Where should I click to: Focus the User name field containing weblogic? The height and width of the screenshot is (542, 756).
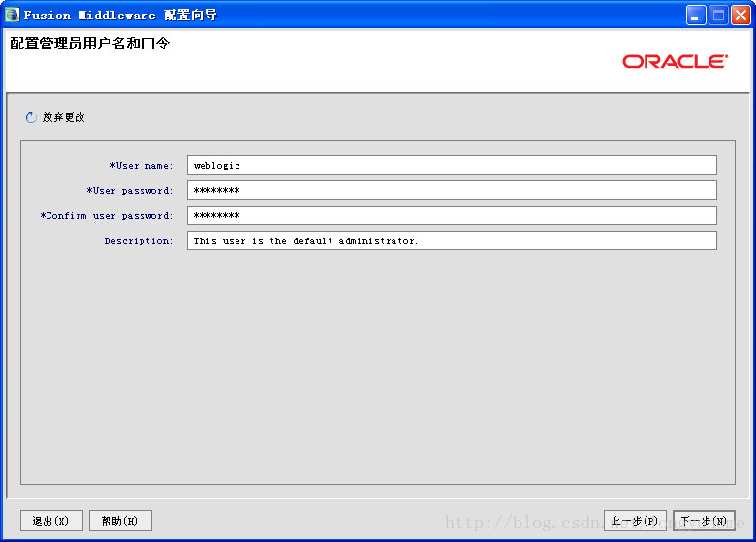452,165
